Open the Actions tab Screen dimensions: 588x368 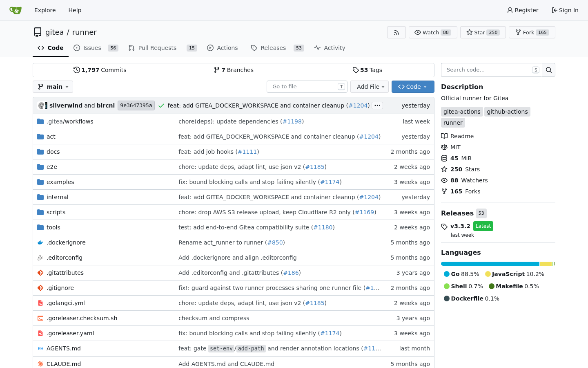click(223, 48)
